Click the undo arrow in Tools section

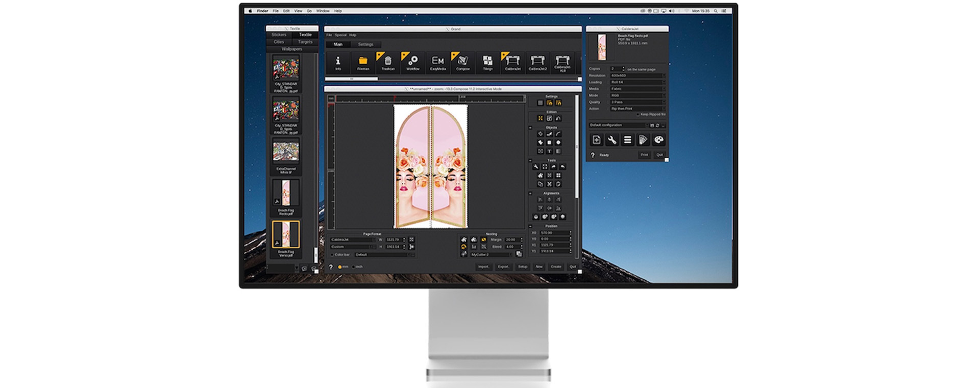point(562,166)
